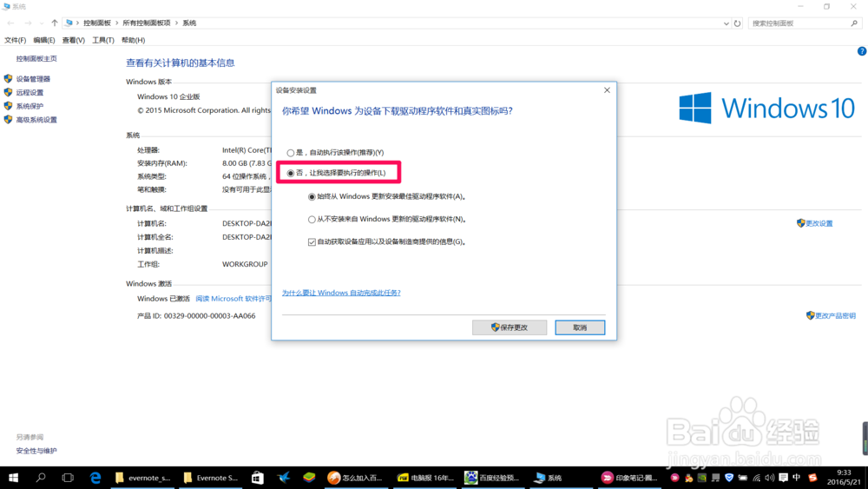This screenshot has height=489, width=868.
Task: Open the blue bird app on taskbar
Action: [x=284, y=478]
